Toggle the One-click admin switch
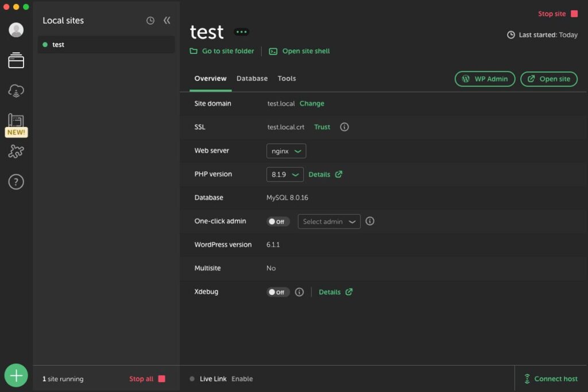 click(x=278, y=222)
